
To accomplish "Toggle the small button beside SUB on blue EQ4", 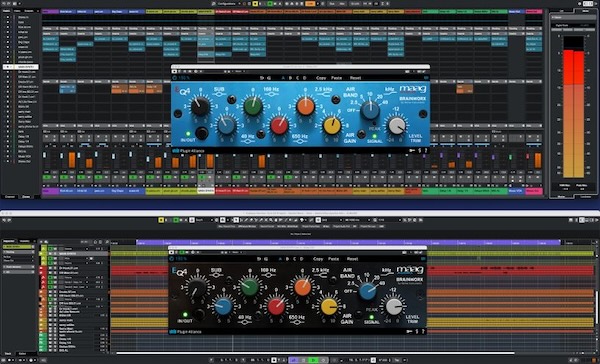I will 232,100.
